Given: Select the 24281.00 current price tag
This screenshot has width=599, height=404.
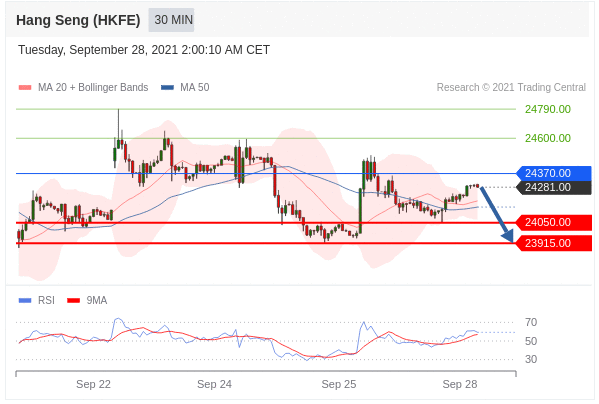Looking at the screenshot, I should pos(554,187).
